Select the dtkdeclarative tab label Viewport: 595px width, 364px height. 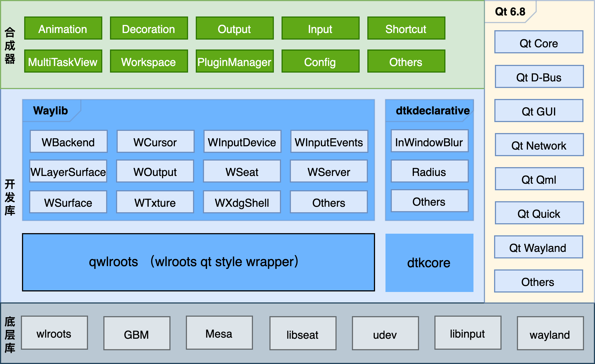pyautogui.click(x=433, y=111)
